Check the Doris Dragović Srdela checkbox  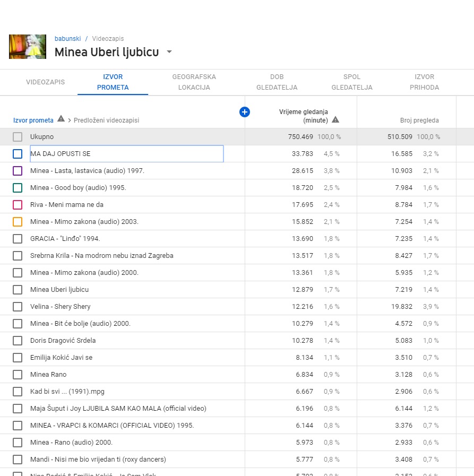coord(18,341)
